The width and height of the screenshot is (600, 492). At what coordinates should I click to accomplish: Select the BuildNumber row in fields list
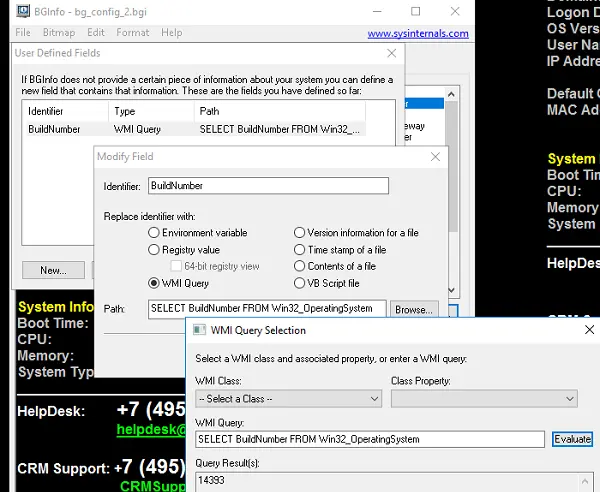tap(194, 129)
